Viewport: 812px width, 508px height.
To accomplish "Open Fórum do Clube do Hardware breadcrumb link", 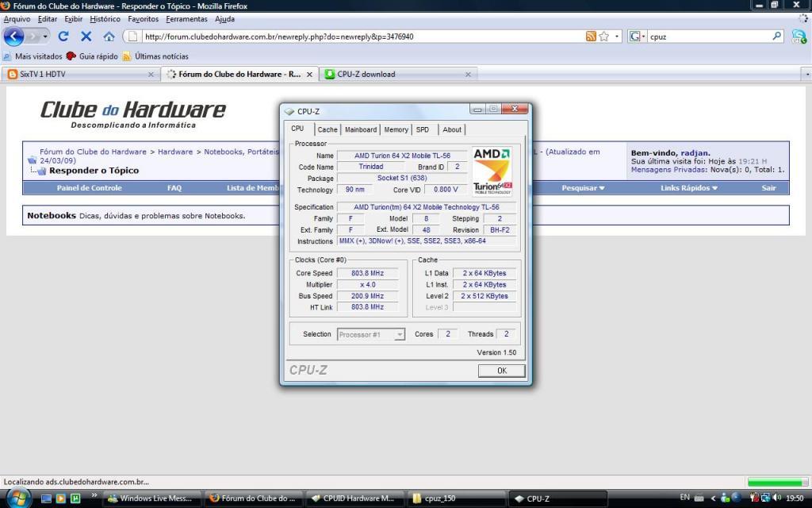I will 93,152.
